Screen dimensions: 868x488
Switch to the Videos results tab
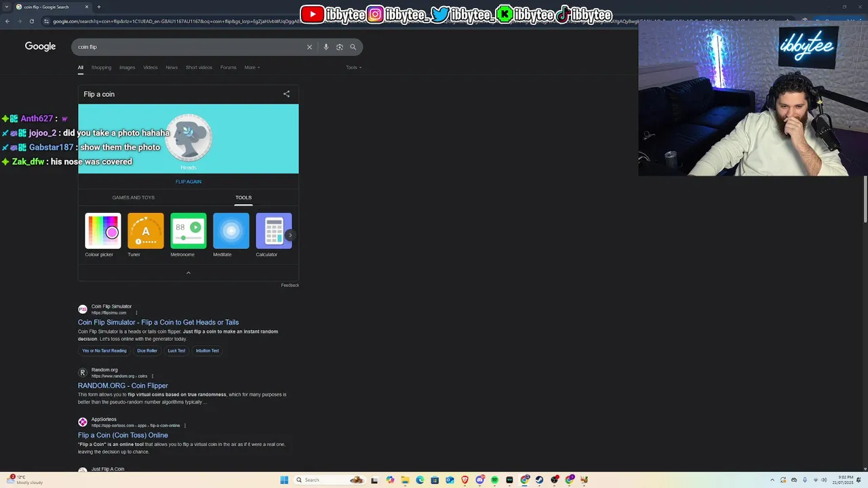151,67
